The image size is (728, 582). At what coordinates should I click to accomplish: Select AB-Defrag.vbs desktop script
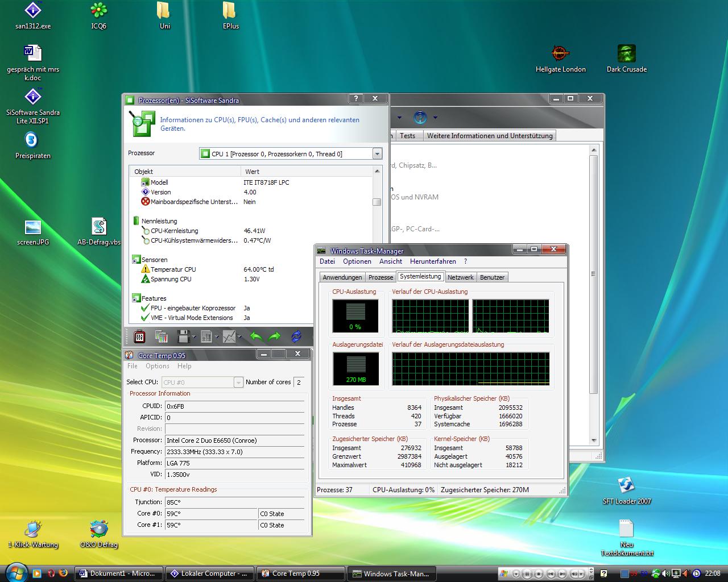99,232
